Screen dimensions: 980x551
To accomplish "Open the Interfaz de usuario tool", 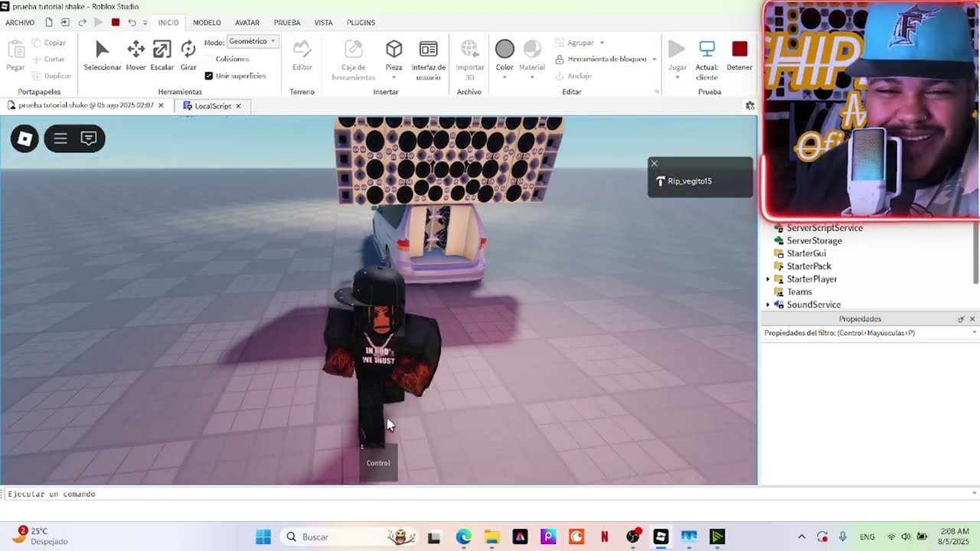I will coord(429,60).
